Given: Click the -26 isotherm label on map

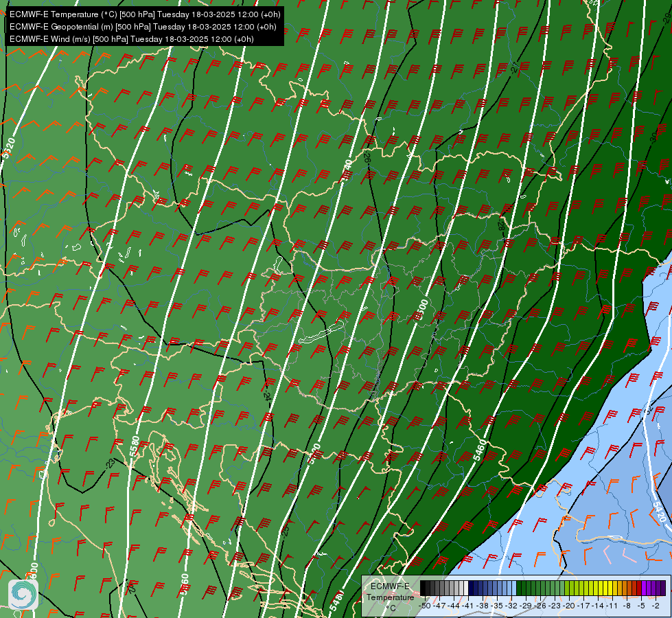Looking at the screenshot, I should (367, 157).
